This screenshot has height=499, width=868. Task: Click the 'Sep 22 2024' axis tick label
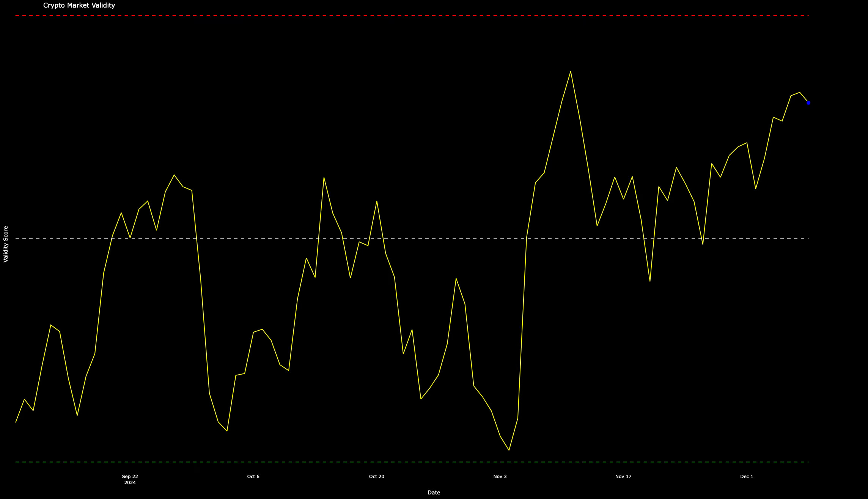[130, 480]
